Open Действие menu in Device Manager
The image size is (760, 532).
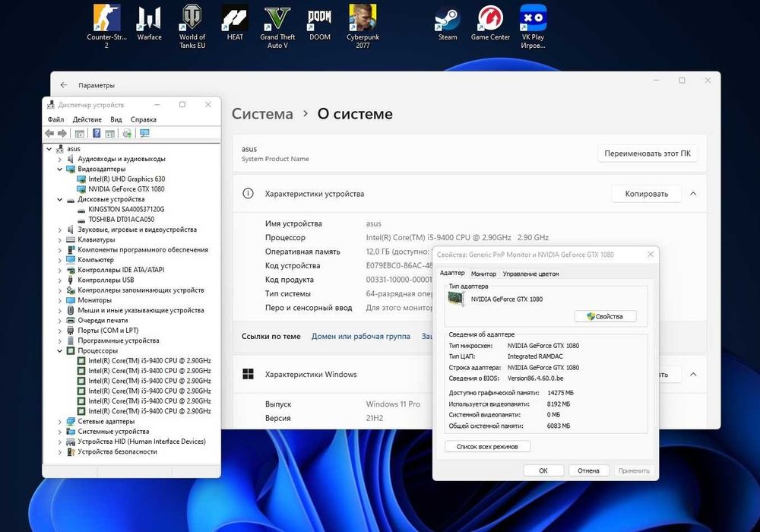(x=87, y=119)
